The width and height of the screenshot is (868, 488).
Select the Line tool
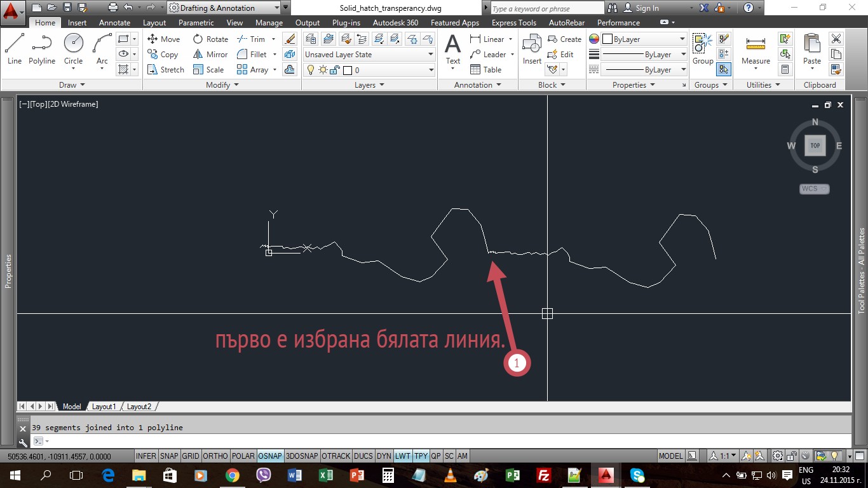tap(15, 49)
